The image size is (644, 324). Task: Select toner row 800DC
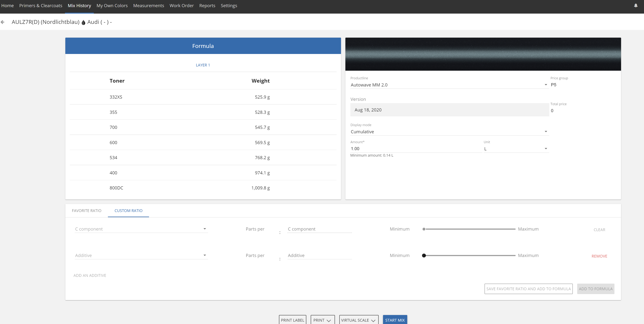(x=203, y=188)
